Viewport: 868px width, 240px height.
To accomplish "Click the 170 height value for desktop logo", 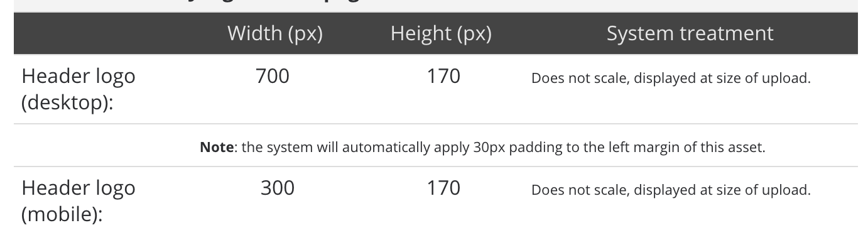I will (x=443, y=77).
